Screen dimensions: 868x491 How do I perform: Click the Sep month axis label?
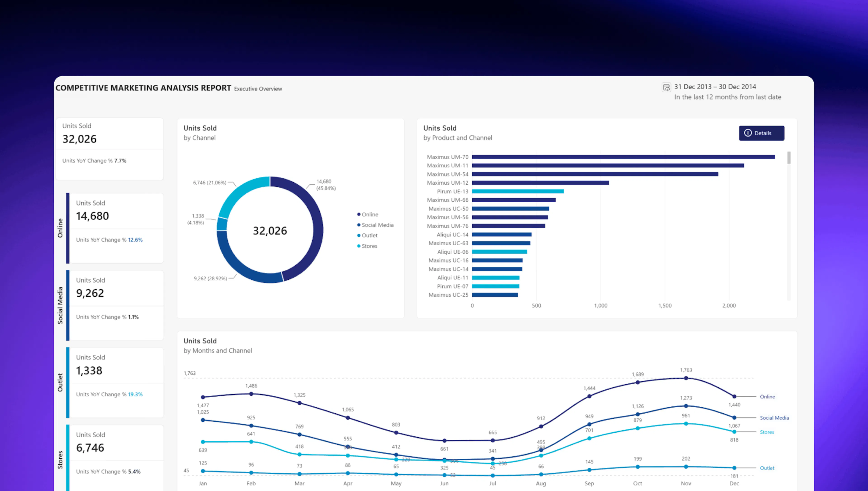(589, 483)
